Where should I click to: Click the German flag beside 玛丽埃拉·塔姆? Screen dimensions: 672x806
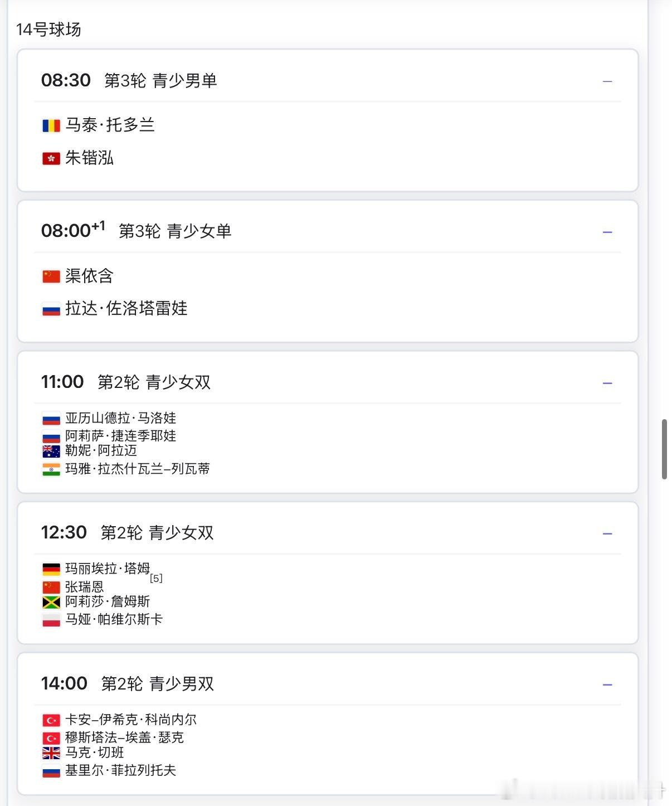[51, 569]
